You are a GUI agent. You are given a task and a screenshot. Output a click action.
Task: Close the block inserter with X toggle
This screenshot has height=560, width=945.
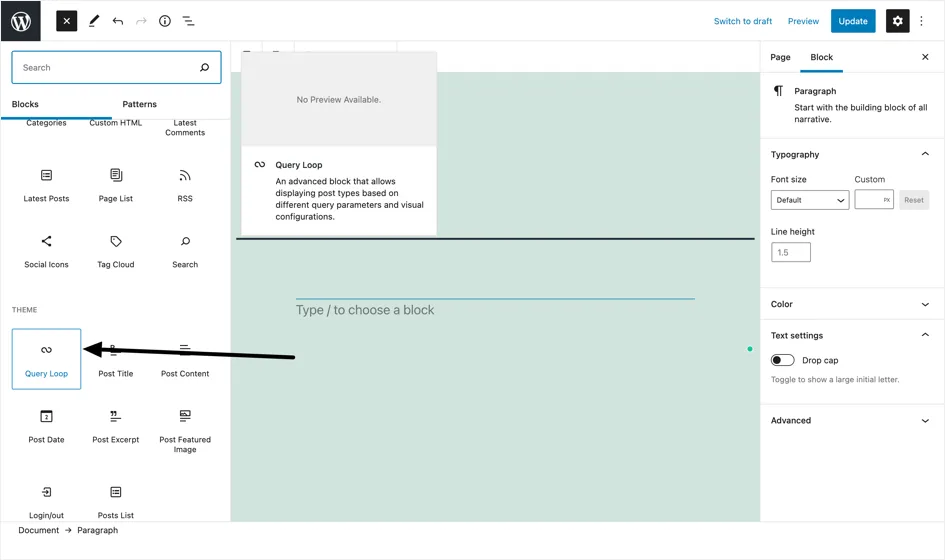click(x=66, y=21)
